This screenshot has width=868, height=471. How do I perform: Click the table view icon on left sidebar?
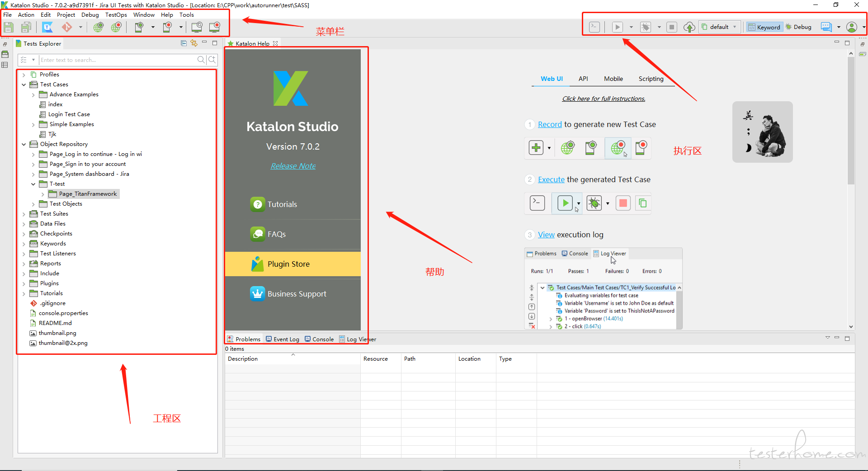pos(5,65)
